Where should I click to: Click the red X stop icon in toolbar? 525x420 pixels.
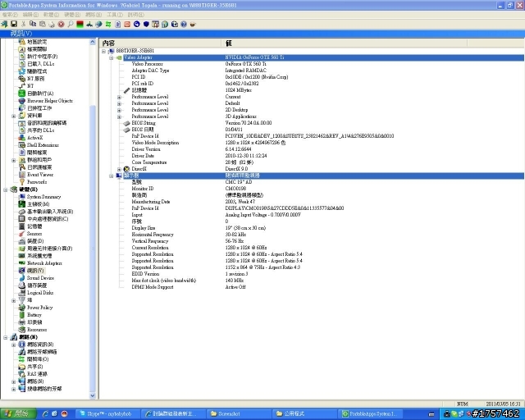point(61,24)
